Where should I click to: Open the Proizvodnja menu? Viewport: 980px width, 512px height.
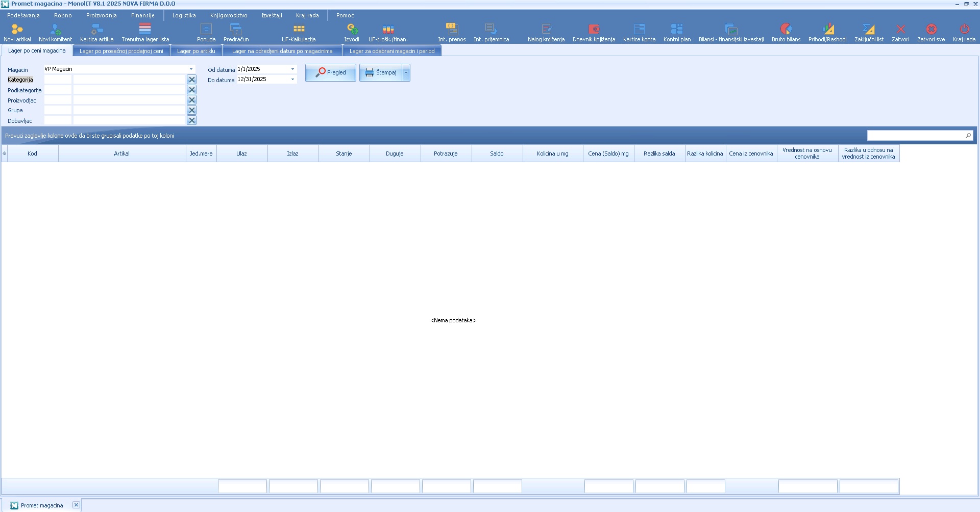pos(102,15)
